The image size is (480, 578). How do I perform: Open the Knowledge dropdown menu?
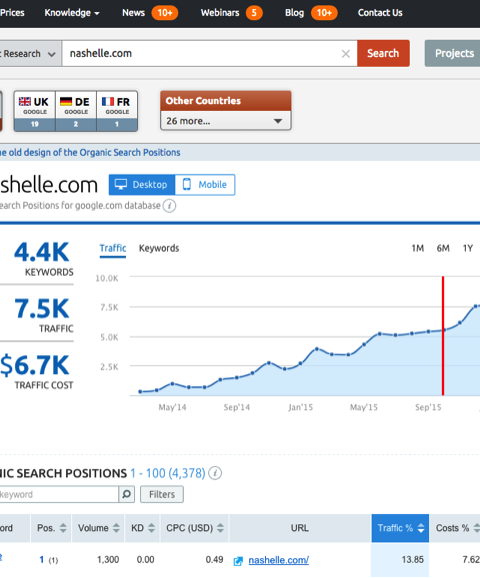tap(72, 13)
